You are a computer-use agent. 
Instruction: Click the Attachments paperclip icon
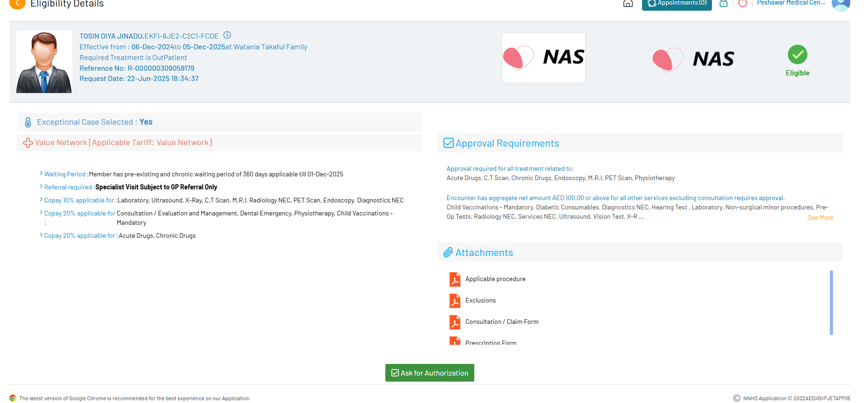point(448,252)
